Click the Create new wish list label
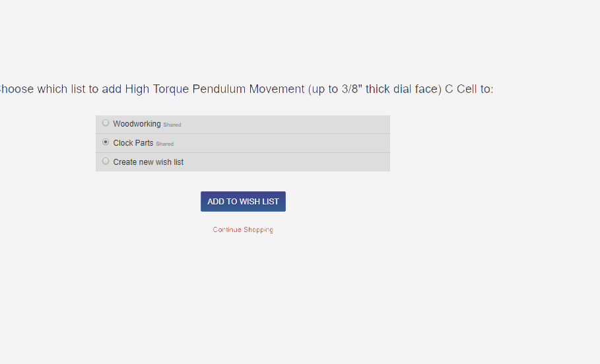This screenshot has width=600, height=364. [x=149, y=162]
